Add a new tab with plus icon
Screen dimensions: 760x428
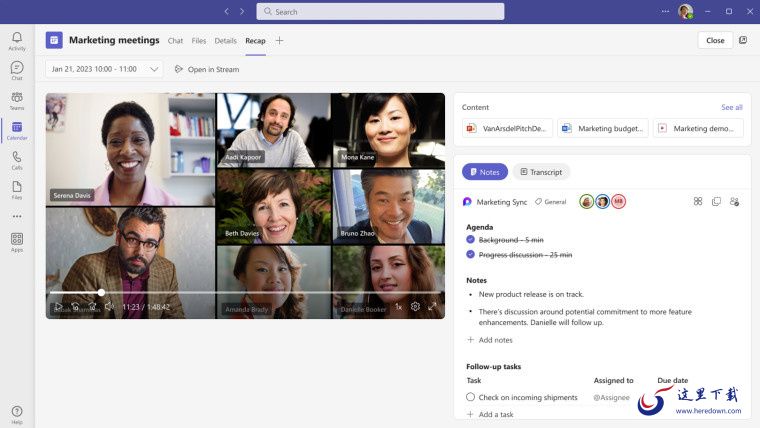tap(279, 41)
